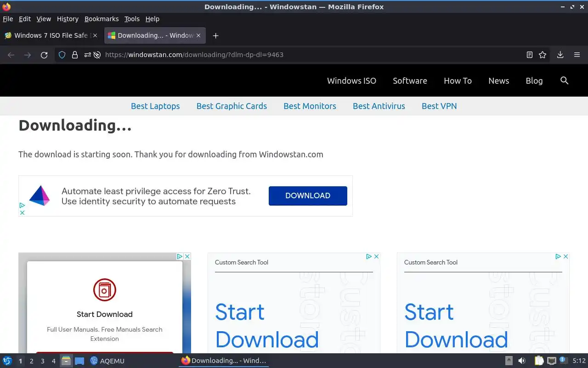Switch to workspace 4
The image size is (588, 368).
coord(53,361)
